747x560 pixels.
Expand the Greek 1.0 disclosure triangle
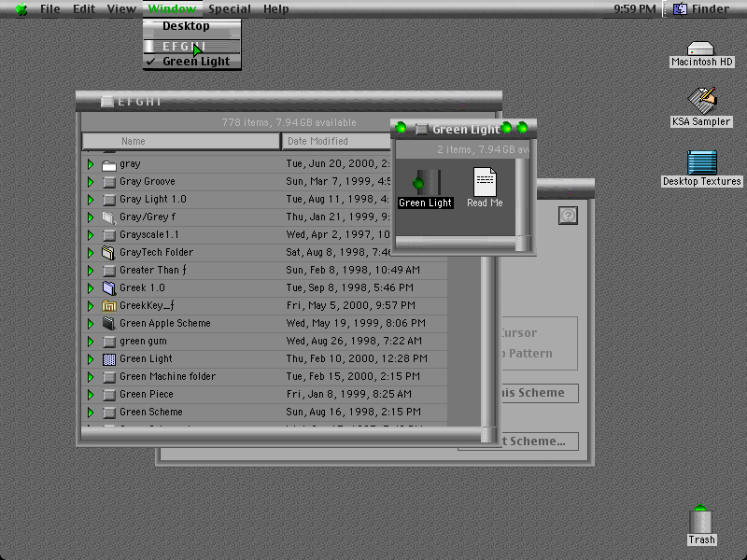pyautogui.click(x=91, y=288)
